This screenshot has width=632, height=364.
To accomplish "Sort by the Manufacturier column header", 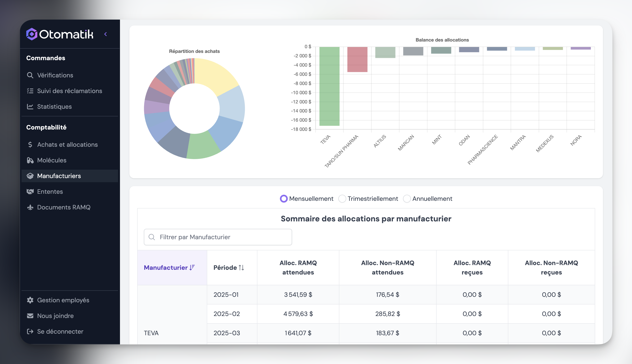I will click(x=169, y=267).
